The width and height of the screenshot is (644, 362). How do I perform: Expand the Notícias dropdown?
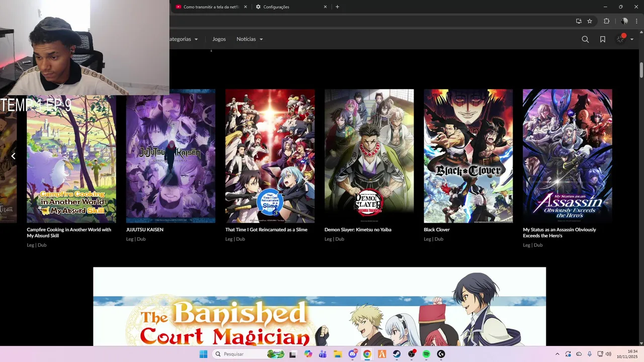pos(250,39)
